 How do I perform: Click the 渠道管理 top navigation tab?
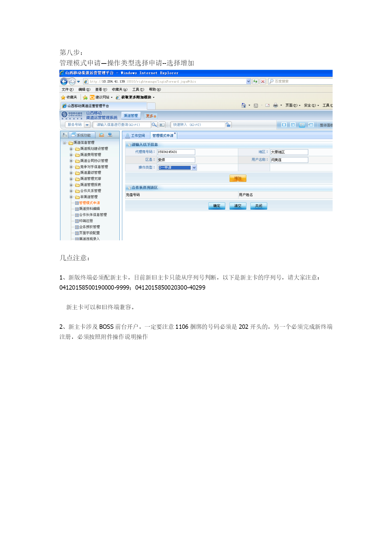coord(131,116)
